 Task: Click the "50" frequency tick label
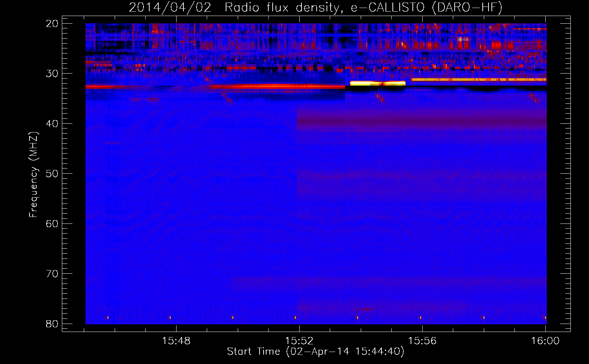tap(52, 174)
